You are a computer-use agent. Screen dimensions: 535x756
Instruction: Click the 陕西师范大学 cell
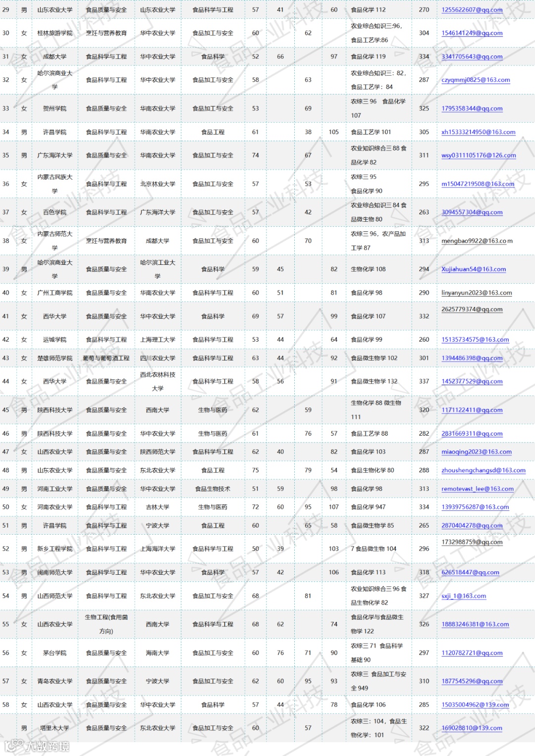158,452
